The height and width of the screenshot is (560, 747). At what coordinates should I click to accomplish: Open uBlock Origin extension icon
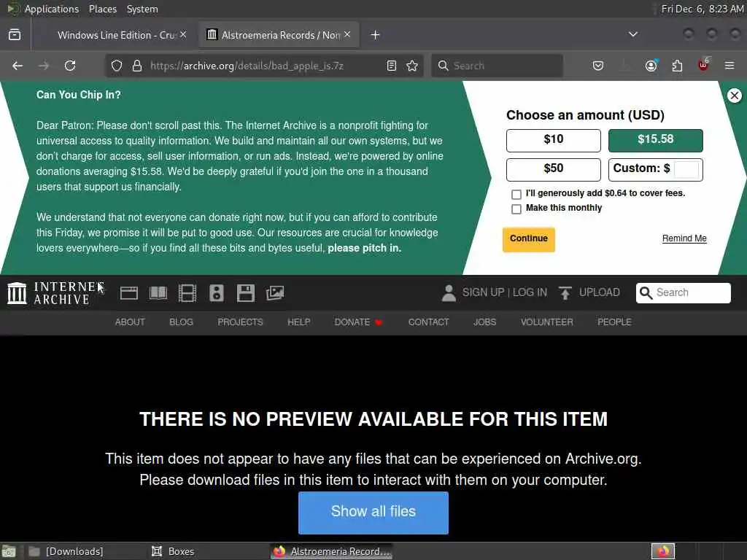(703, 65)
